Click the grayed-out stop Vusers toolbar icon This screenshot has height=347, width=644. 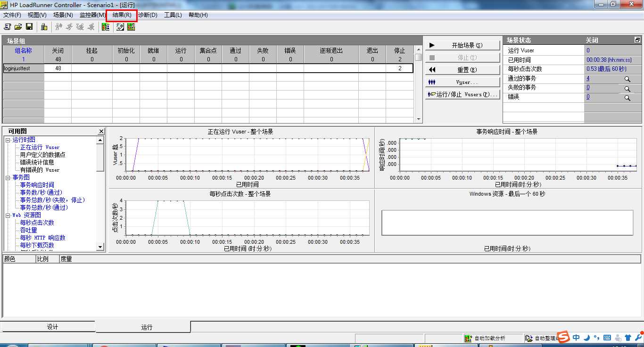pos(91,27)
